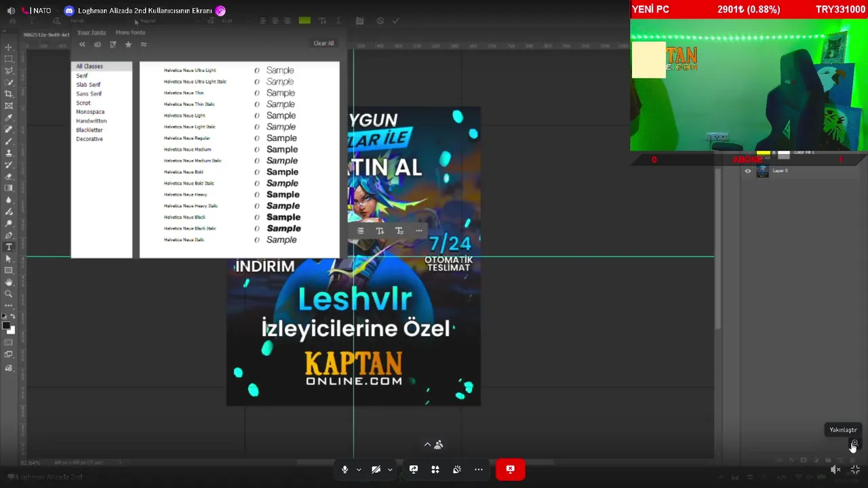Select the Clone Stamp tool
The height and width of the screenshot is (488, 868).
tap(9, 153)
